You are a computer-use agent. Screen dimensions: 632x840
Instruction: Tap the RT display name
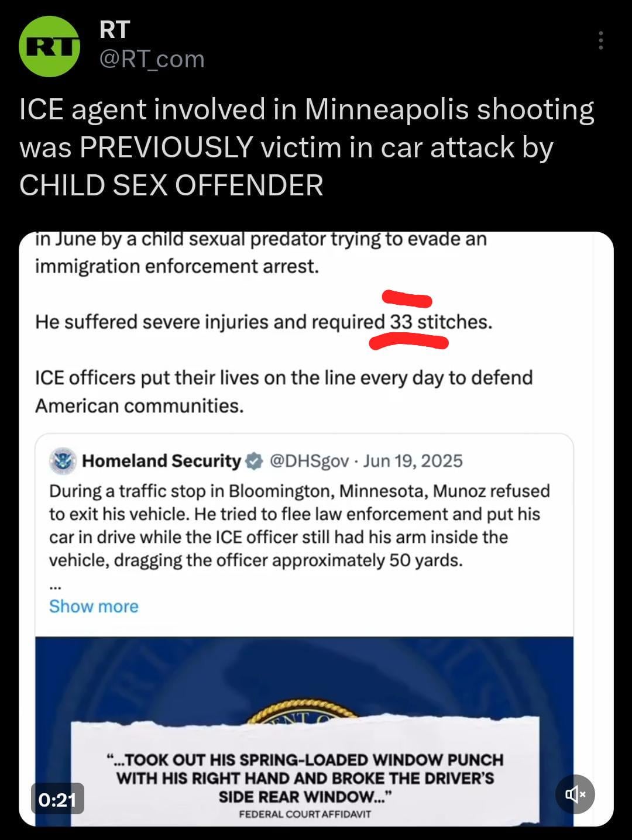pos(115,30)
